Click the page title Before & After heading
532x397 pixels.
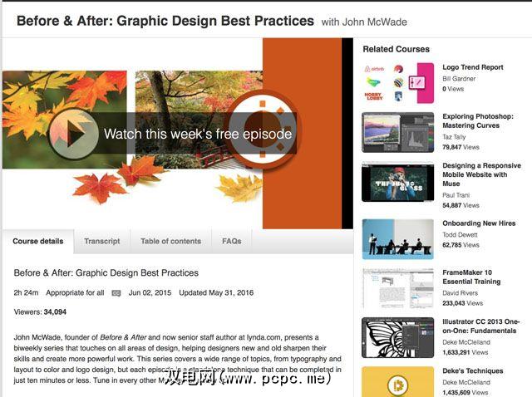tap(165, 21)
